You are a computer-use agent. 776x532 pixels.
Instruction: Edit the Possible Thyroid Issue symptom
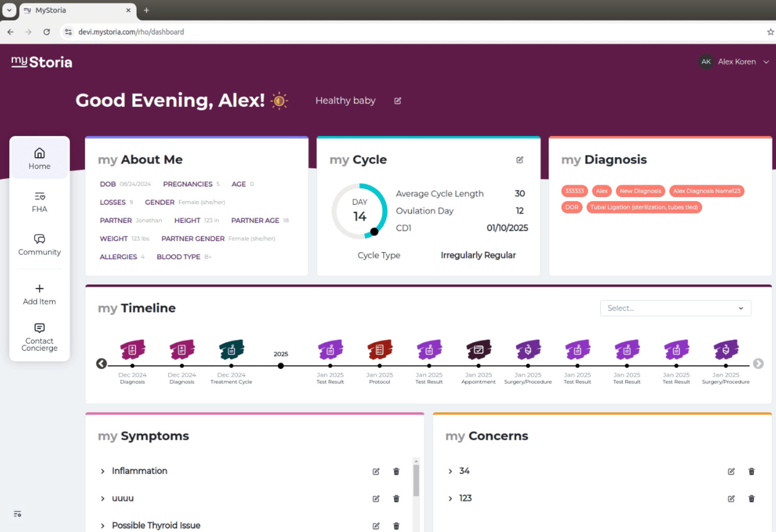376,526
